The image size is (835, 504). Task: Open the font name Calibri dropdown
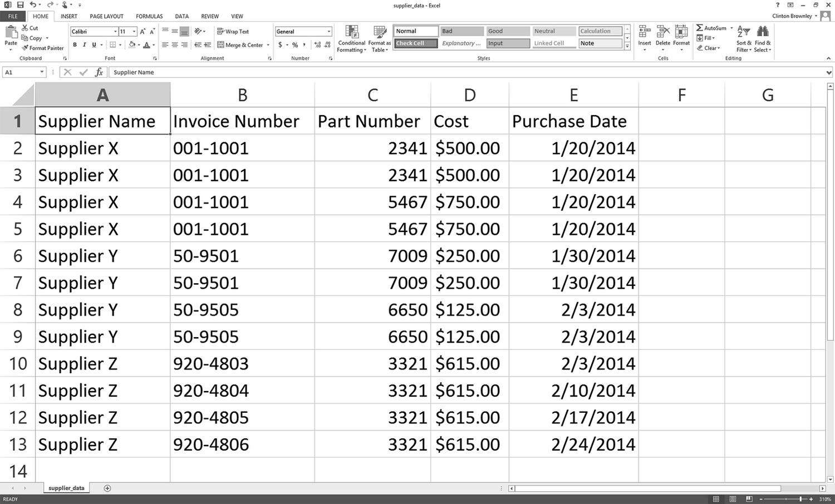click(x=115, y=32)
